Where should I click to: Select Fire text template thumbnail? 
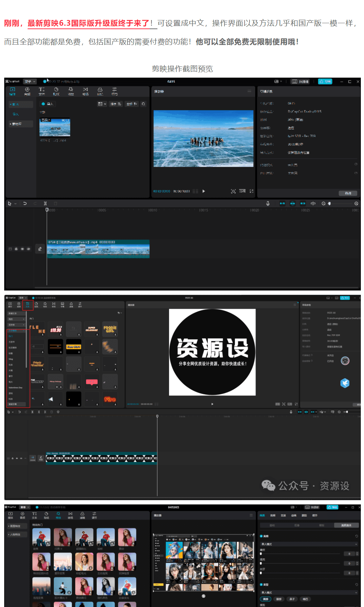click(110, 399)
